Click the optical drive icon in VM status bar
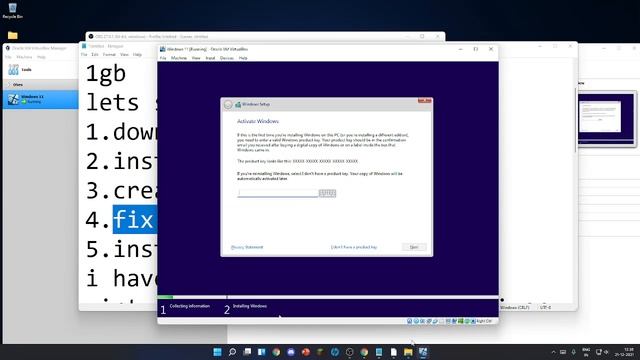Image resolution: width=640 pixels, height=360 pixels. 416,321
